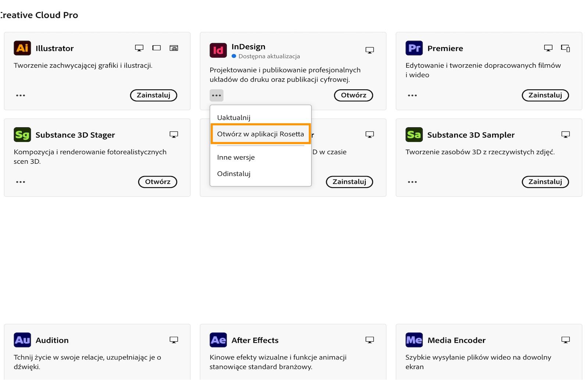Click the Illustrator app icon
The height and width of the screenshot is (380, 588).
pos(22,48)
